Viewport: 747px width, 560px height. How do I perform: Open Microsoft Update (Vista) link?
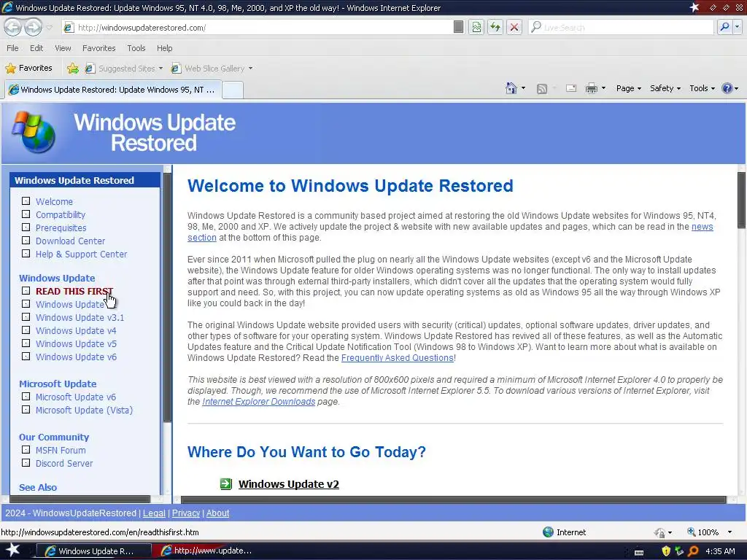click(85, 410)
